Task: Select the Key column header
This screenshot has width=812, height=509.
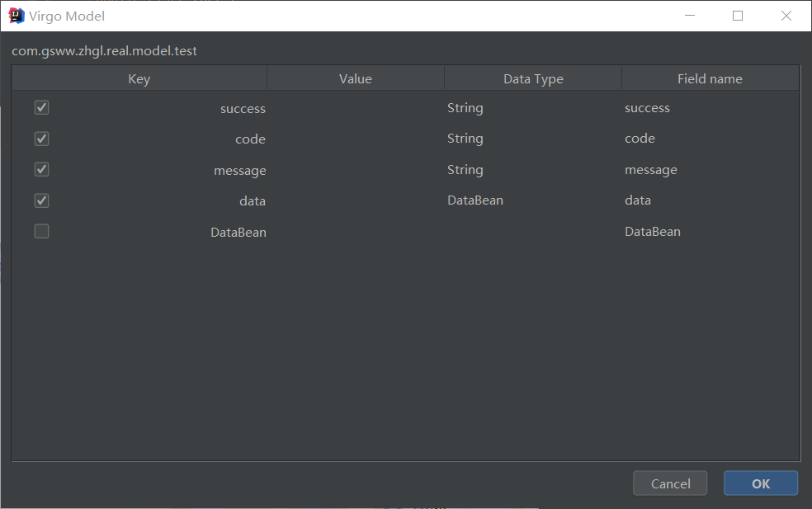Action: coord(139,78)
